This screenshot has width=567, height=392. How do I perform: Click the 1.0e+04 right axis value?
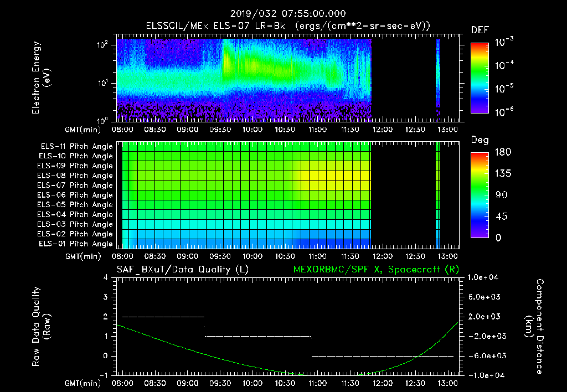(x=483, y=277)
